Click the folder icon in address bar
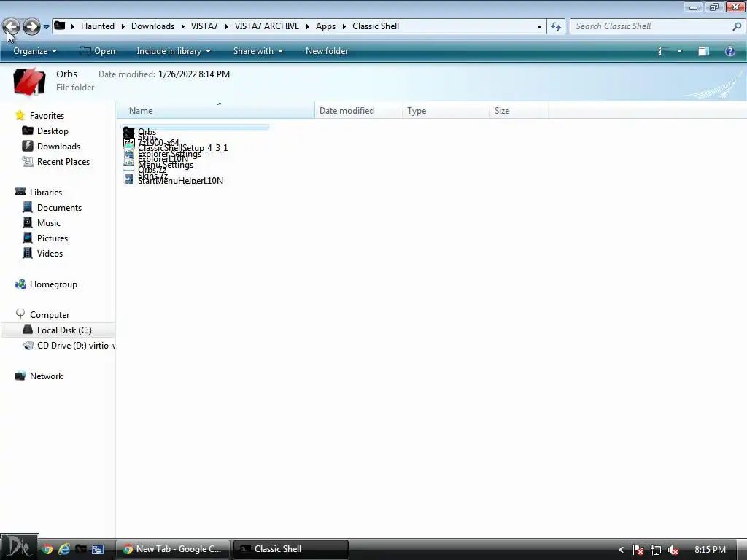The height and width of the screenshot is (560, 747). (x=60, y=26)
